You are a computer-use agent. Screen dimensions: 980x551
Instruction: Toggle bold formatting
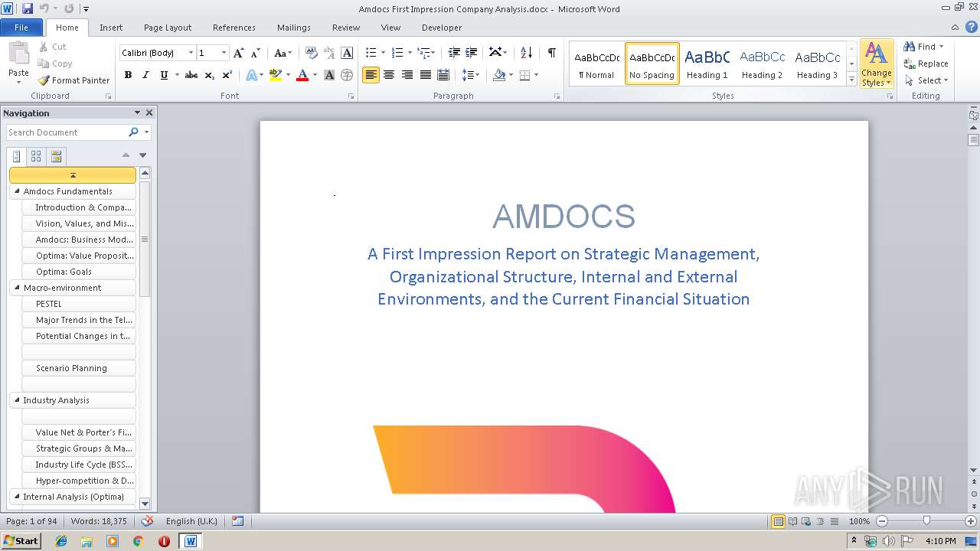point(128,75)
